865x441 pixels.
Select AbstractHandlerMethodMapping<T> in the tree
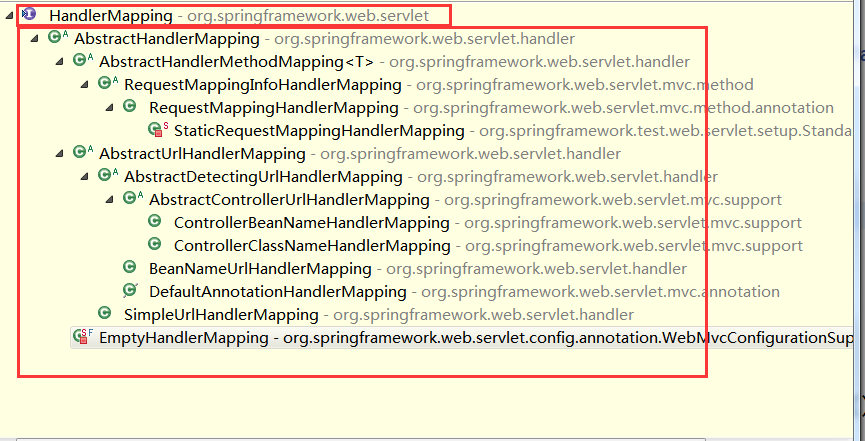(x=237, y=62)
